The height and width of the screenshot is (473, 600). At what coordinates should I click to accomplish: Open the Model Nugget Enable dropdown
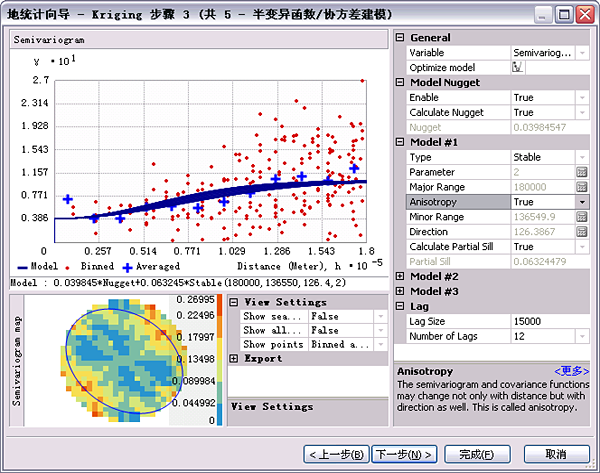(581, 98)
